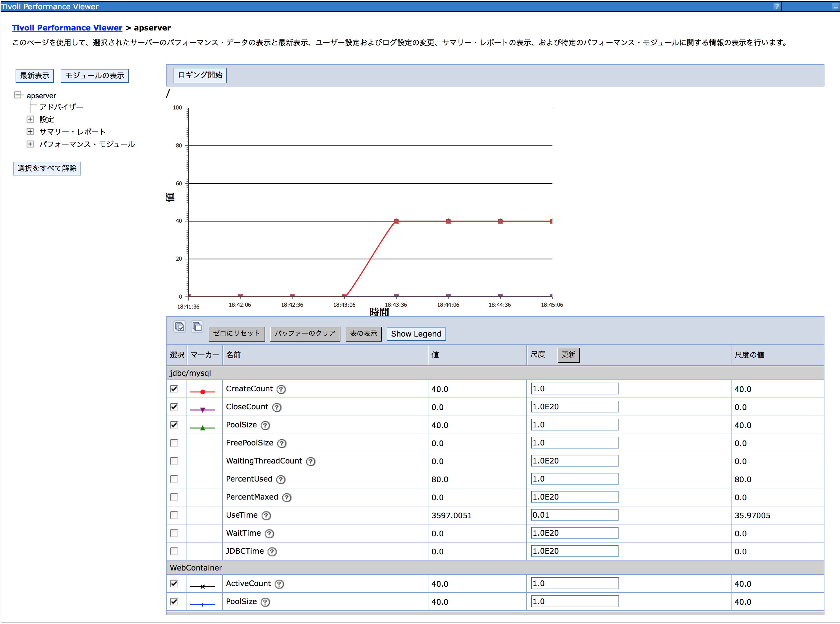
Task: Open help for FreePoolSize metric
Action: [x=282, y=444]
